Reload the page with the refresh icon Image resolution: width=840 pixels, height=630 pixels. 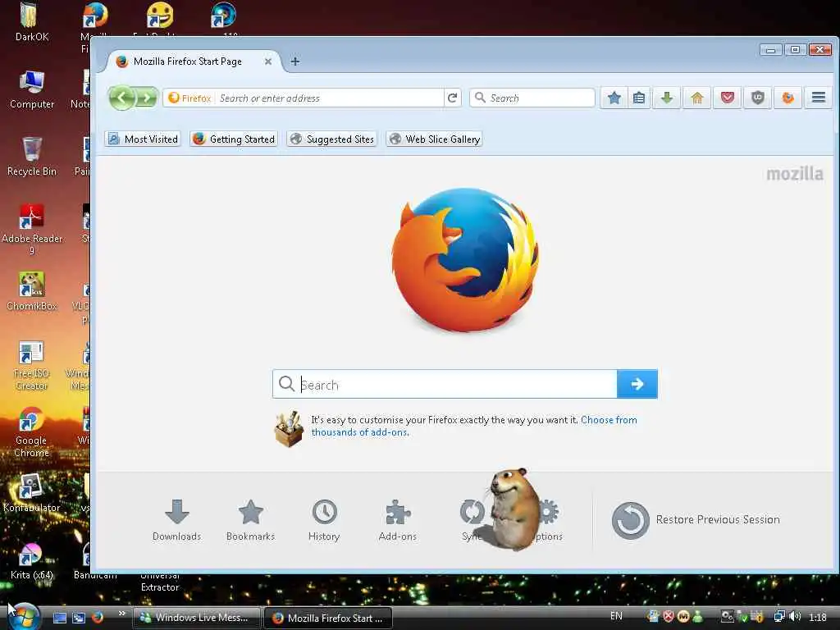tap(453, 98)
